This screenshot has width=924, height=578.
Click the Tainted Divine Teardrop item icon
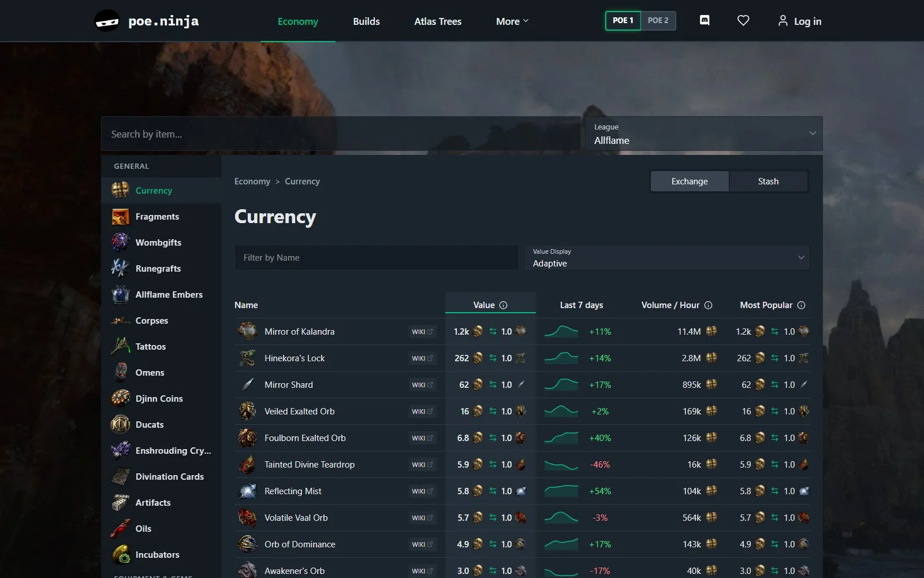pyautogui.click(x=248, y=464)
